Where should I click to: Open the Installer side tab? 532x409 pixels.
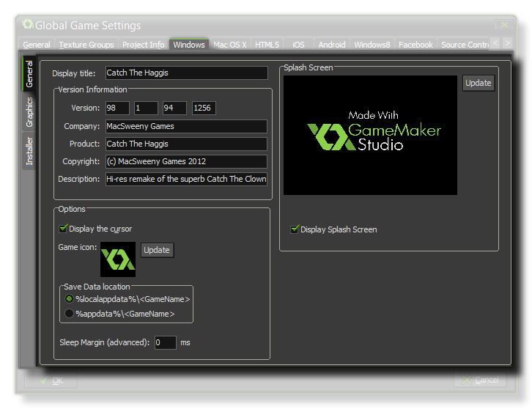click(29, 152)
